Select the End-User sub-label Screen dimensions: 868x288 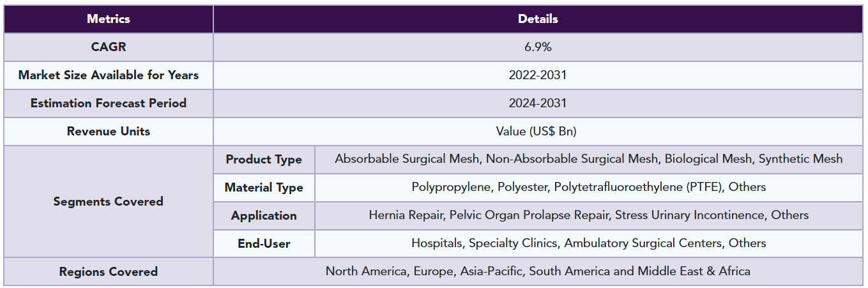(x=264, y=243)
